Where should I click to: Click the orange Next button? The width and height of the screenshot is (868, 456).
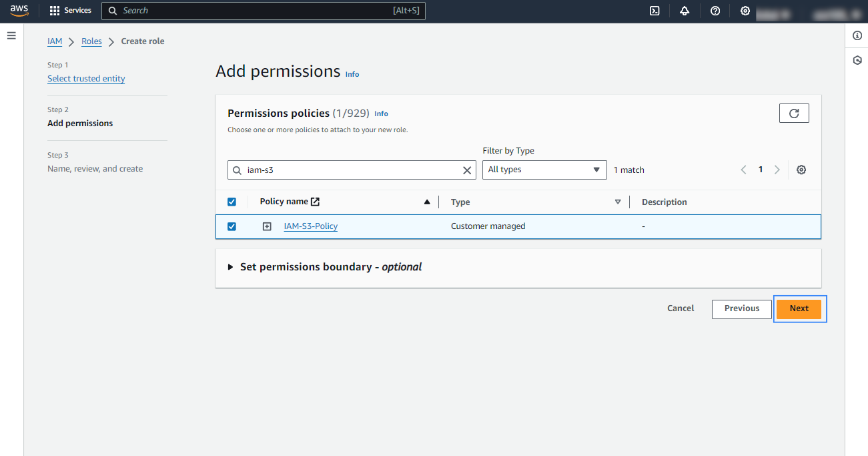(799, 308)
